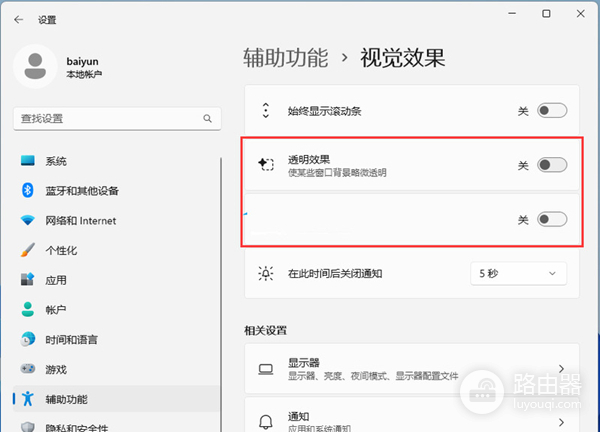Open the 显示器 related setting
The width and height of the screenshot is (600, 432).
coord(412,369)
